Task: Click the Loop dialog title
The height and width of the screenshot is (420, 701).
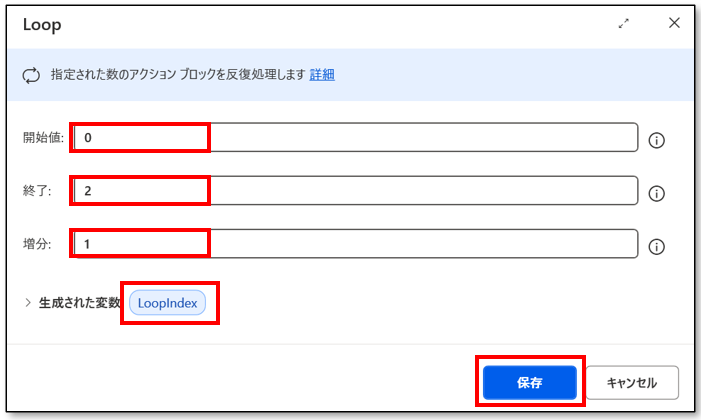Action: point(42,23)
